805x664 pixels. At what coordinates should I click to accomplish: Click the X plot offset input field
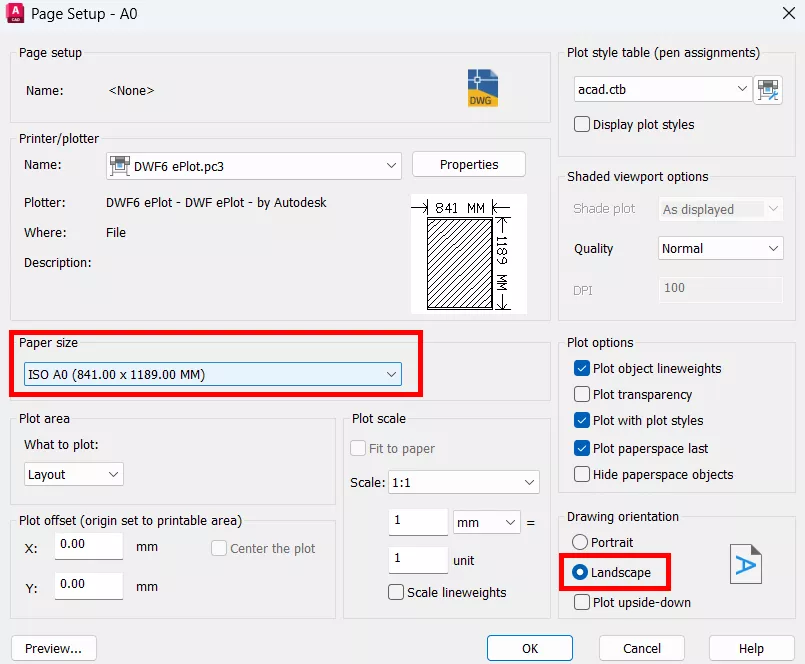coord(88,546)
